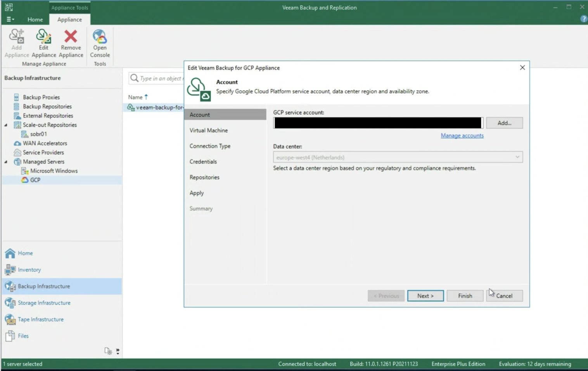
Task: Click the Service Providers icon
Action: (x=17, y=153)
